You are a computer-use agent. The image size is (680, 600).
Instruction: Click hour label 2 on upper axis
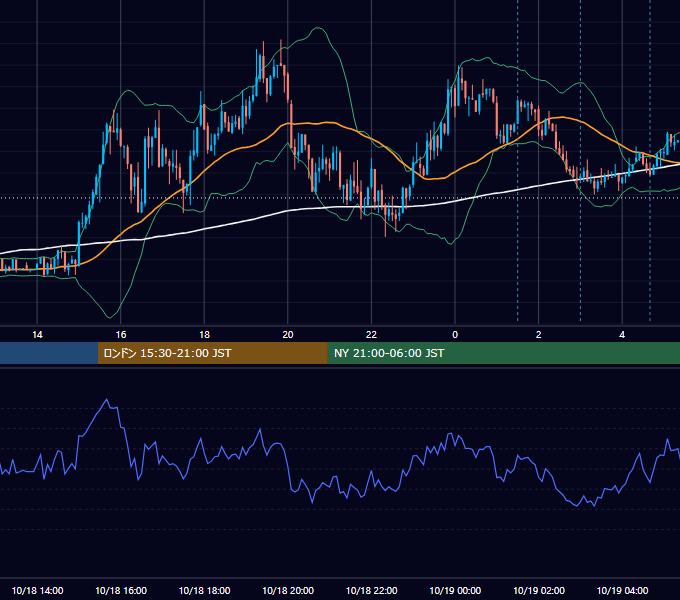click(x=539, y=335)
